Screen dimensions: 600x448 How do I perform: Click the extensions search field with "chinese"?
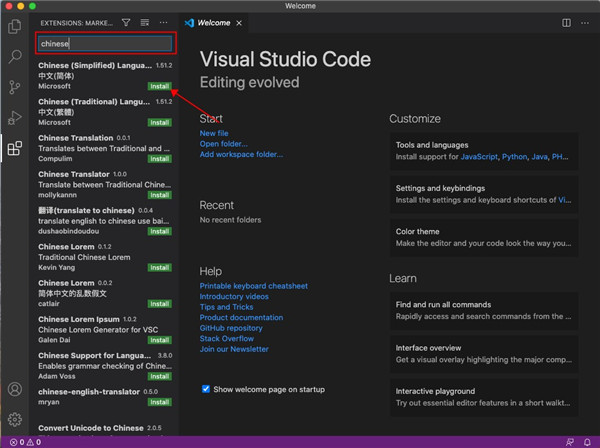pos(105,44)
